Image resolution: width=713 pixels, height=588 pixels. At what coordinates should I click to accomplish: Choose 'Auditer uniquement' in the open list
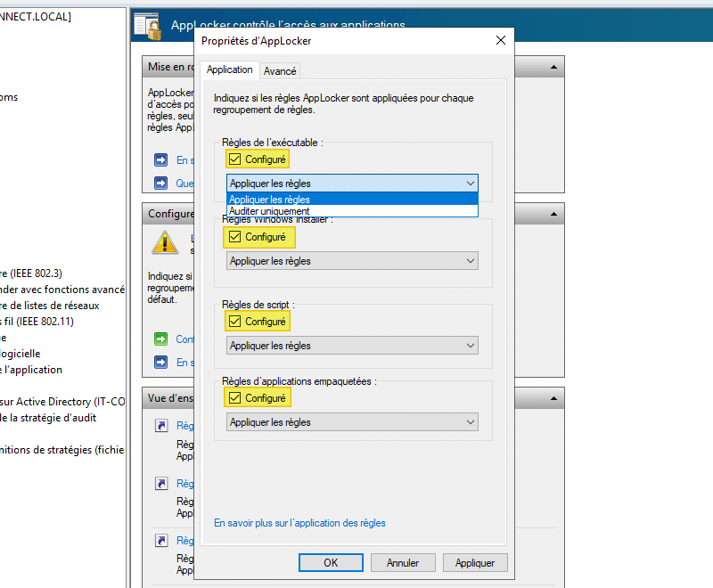coord(352,211)
